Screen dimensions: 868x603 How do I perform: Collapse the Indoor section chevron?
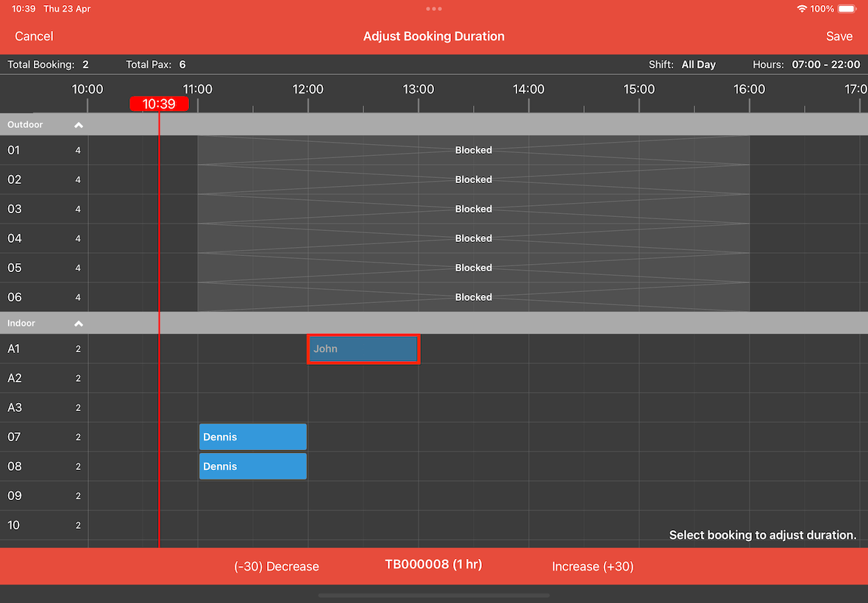click(79, 324)
